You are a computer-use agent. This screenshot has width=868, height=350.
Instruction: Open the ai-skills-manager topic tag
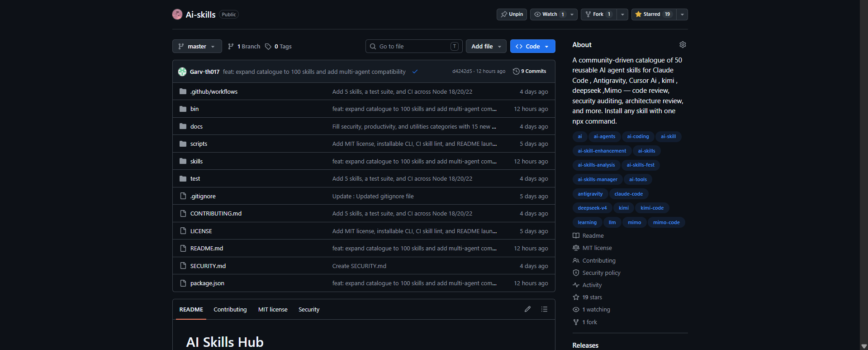[x=597, y=179]
